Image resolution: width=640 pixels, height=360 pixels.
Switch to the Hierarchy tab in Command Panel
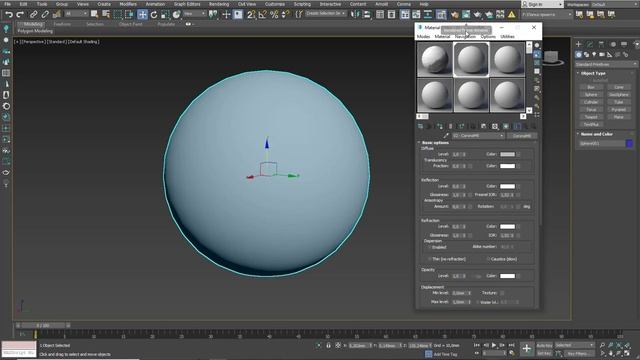point(601,44)
